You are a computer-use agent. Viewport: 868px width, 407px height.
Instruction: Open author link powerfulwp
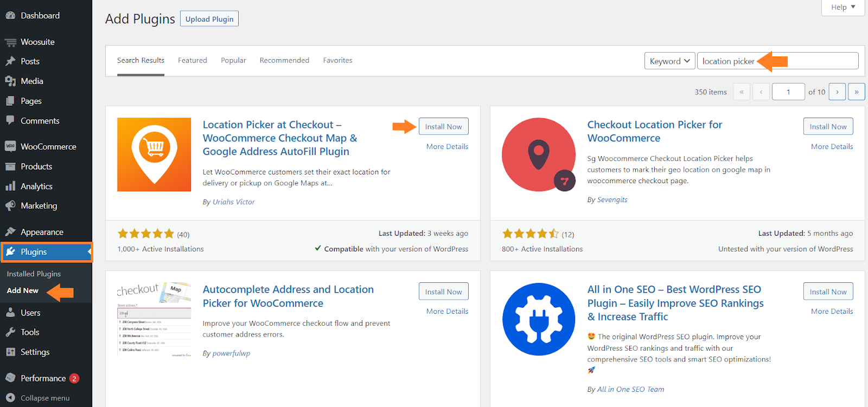(231, 353)
